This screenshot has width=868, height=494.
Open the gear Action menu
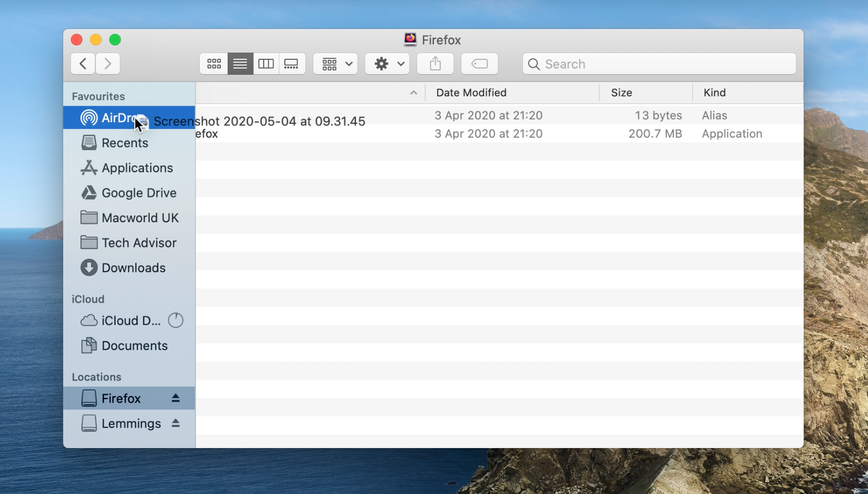387,64
